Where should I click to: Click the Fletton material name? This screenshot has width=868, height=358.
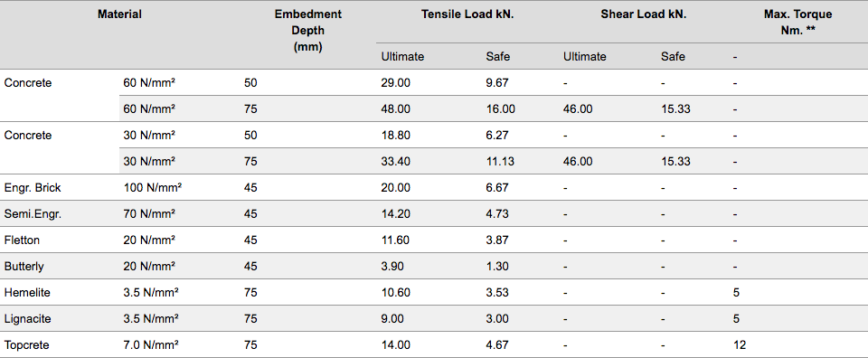pyautogui.click(x=22, y=240)
